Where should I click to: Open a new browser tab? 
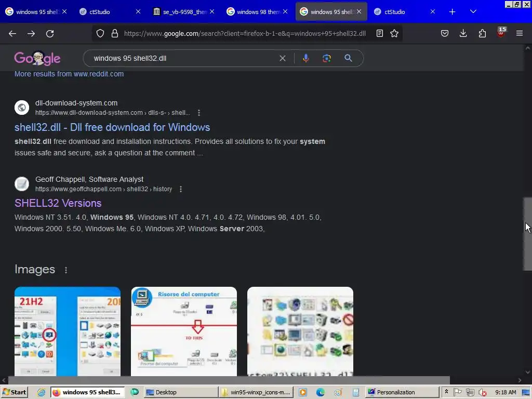click(453, 12)
